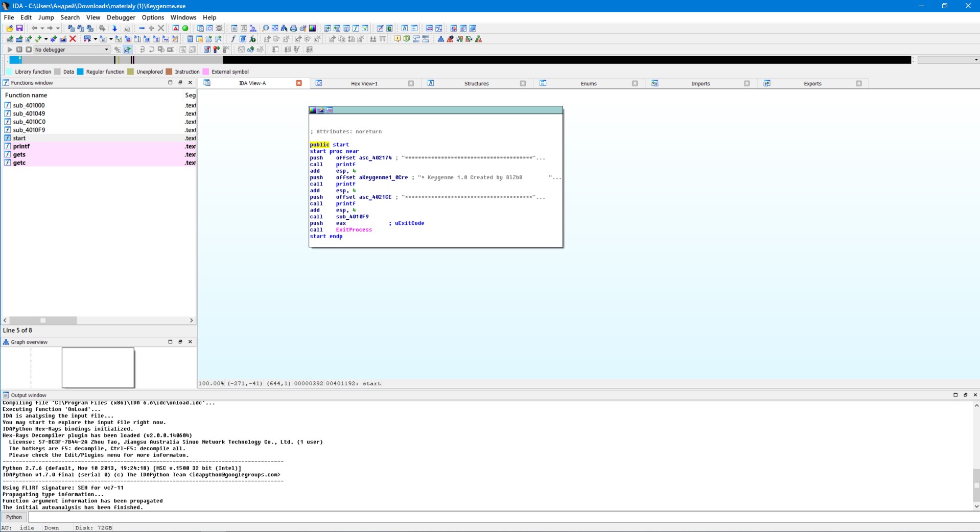Viewport: 980px width, 532px height.
Task: Close the IDA View-A tab
Action: click(299, 83)
